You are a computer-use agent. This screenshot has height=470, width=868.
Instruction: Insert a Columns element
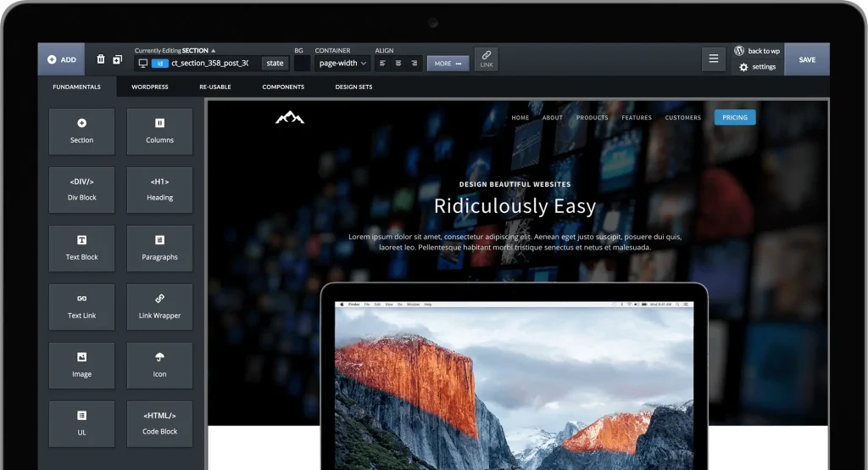[159, 131]
